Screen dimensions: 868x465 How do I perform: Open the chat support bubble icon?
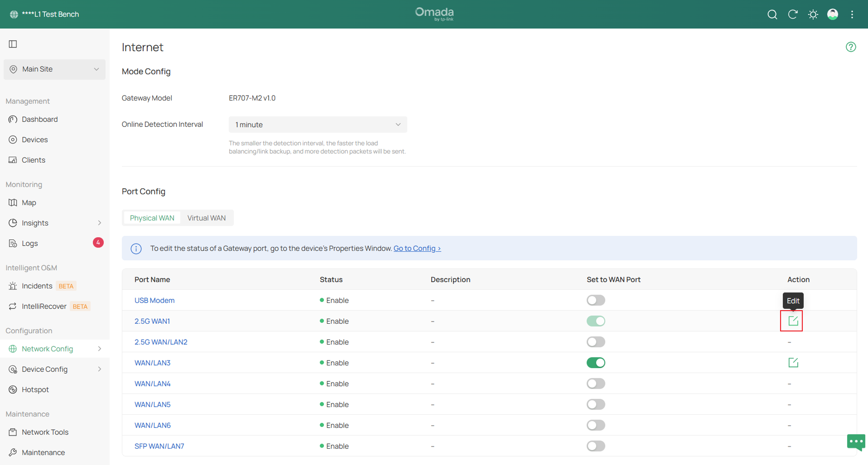(x=856, y=442)
